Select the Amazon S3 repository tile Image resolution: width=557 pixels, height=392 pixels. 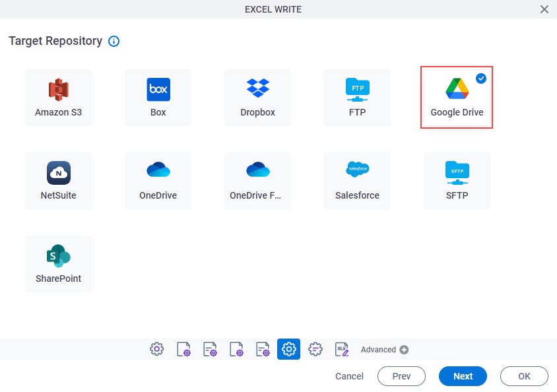[x=58, y=98]
